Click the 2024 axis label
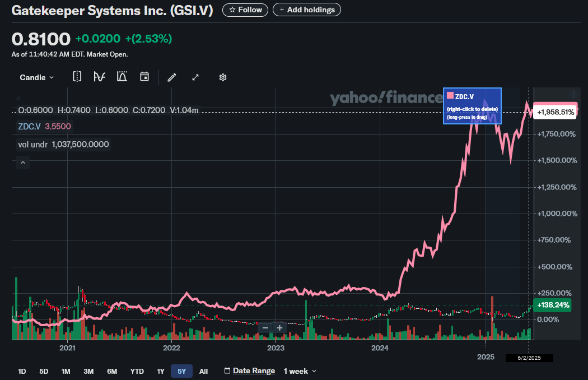This screenshot has width=588, height=380. click(x=380, y=348)
